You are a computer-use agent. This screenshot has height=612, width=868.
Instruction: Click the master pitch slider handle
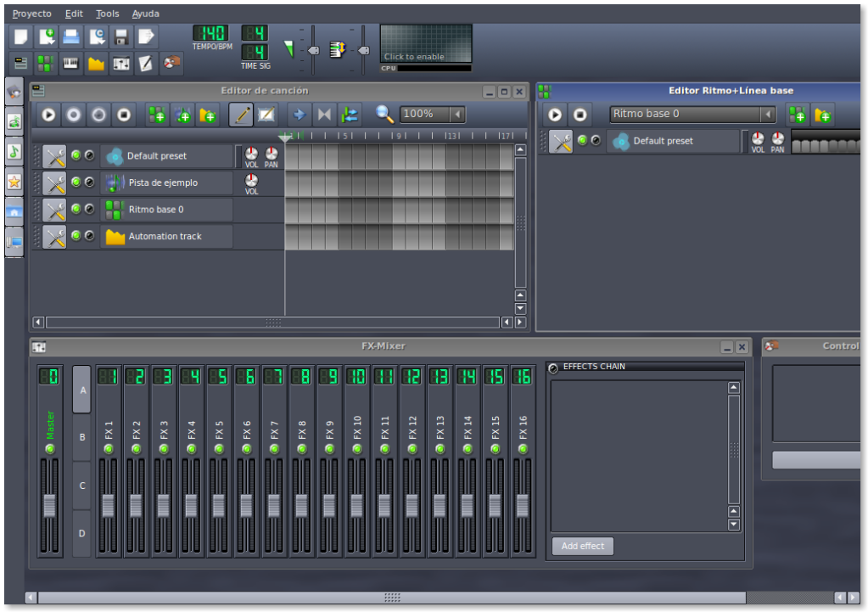pos(364,50)
